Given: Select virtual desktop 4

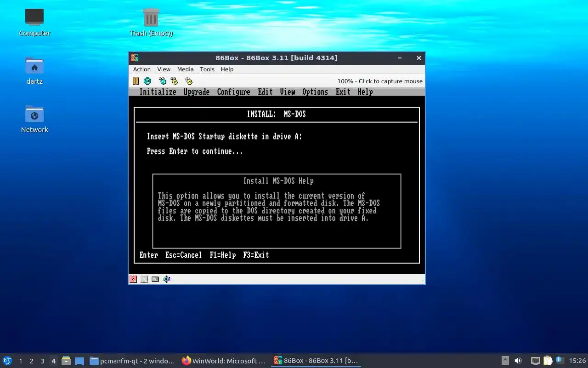Looking at the screenshot, I should click(x=53, y=361).
